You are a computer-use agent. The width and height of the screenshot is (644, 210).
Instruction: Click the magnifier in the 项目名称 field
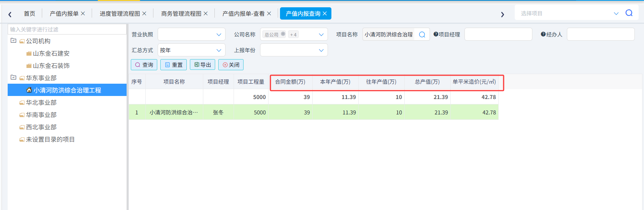(422, 35)
